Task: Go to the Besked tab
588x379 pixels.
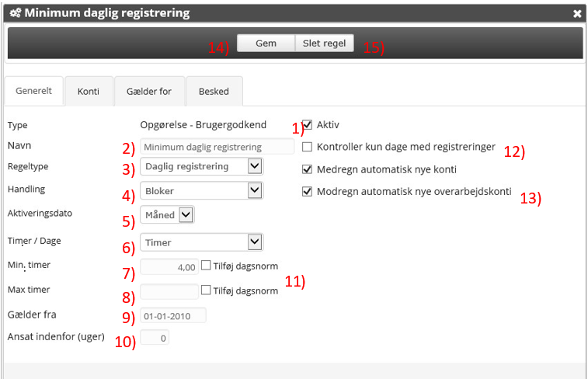Action: [214, 91]
